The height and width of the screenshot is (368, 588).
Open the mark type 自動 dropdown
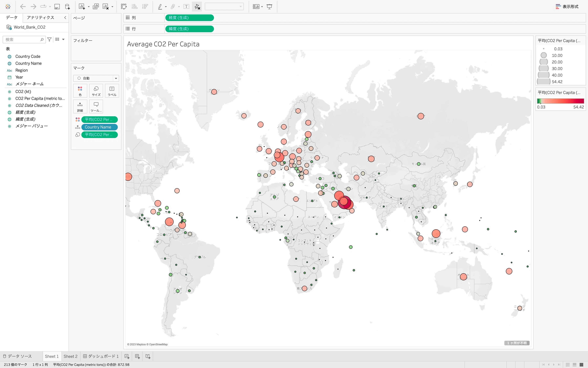(96, 78)
